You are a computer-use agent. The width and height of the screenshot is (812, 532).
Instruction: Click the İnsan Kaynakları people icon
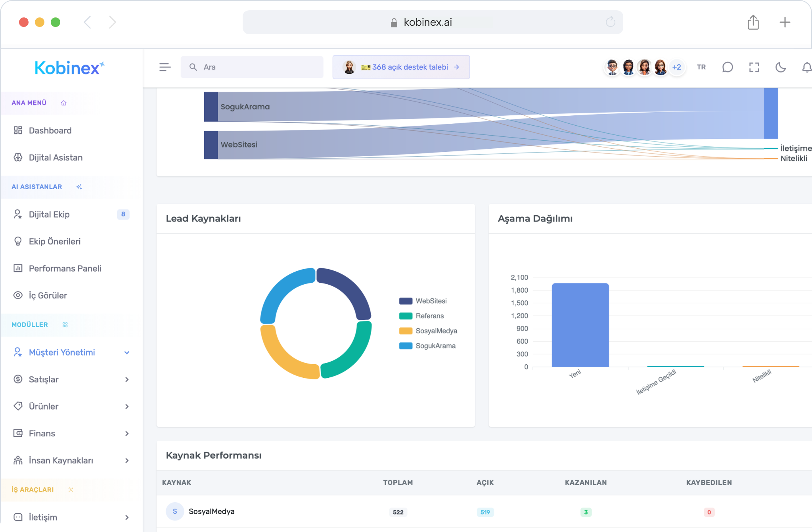pos(18,460)
